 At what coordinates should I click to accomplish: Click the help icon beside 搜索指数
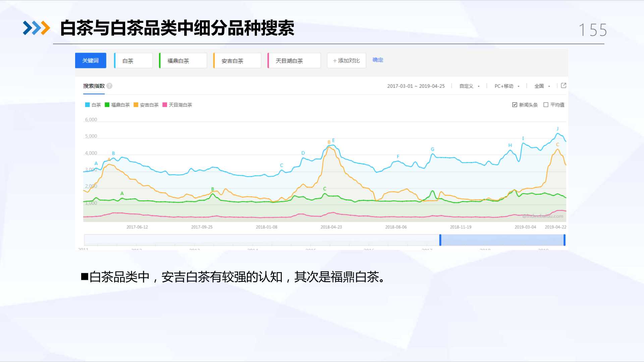pos(109,86)
